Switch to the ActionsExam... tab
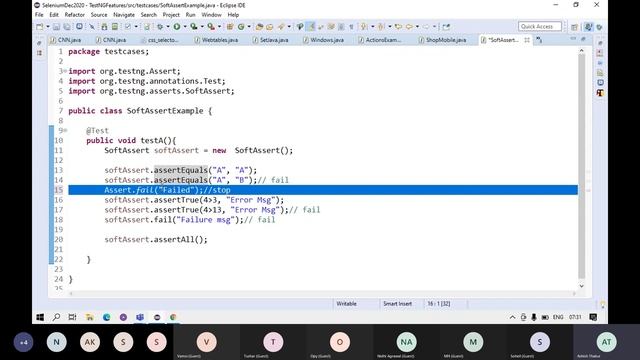Viewport: 640px width, 360px height. tap(380, 40)
